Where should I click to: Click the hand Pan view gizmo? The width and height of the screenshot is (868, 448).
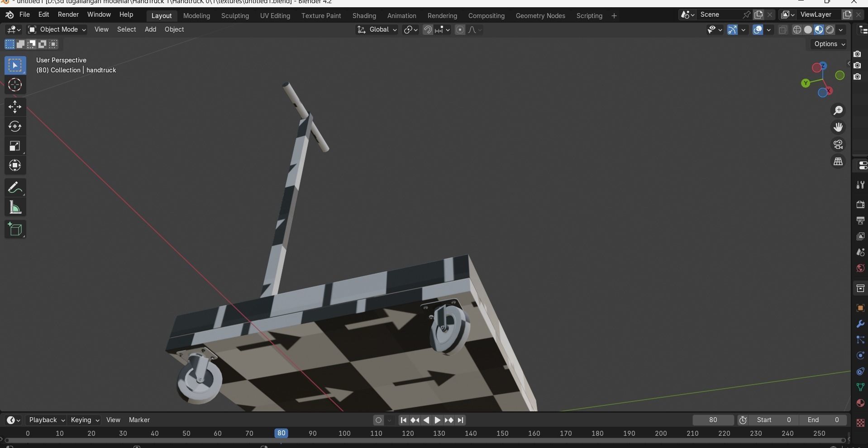coord(838,128)
